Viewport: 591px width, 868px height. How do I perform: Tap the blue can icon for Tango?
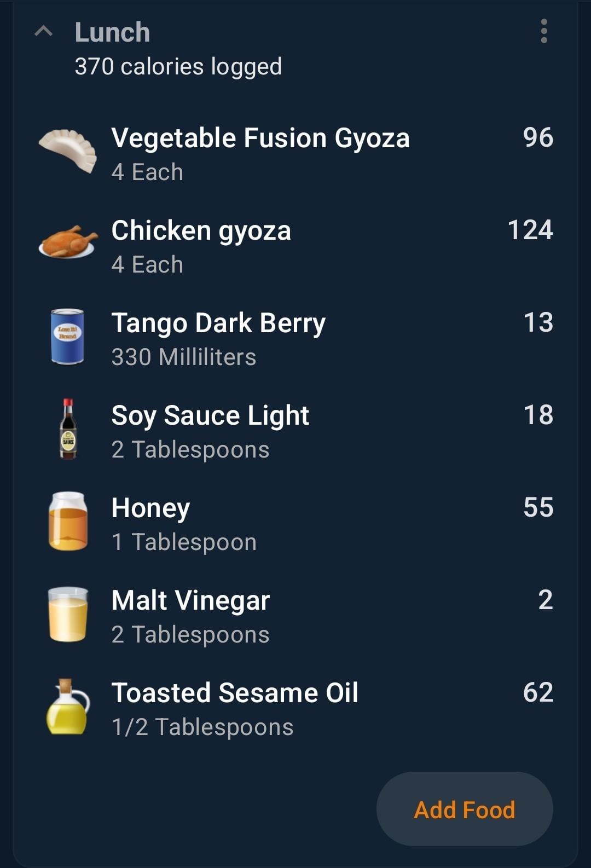(x=67, y=336)
